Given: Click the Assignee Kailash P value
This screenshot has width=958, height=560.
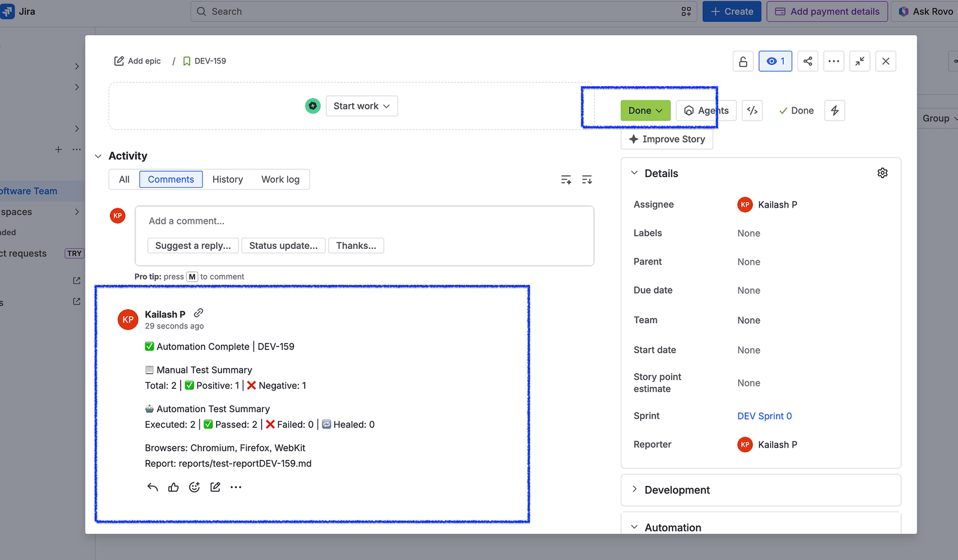Looking at the screenshot, I should point(768,205).
